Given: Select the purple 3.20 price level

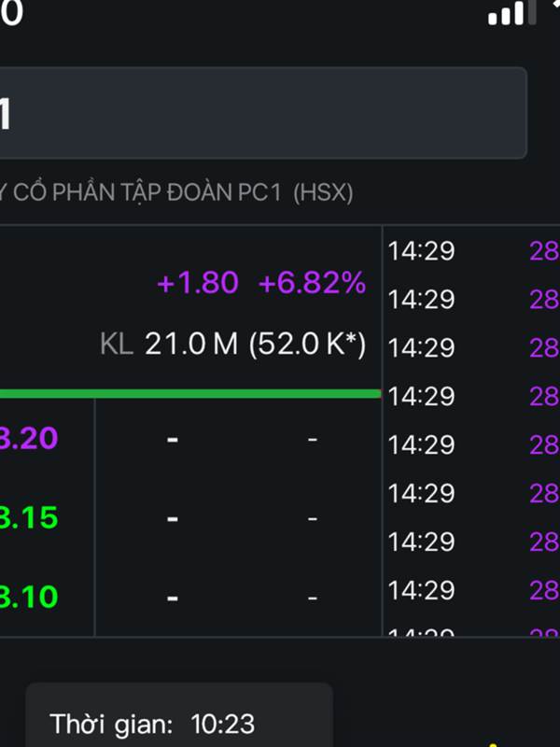Looking at the screenshot, I should pos(28,438).
